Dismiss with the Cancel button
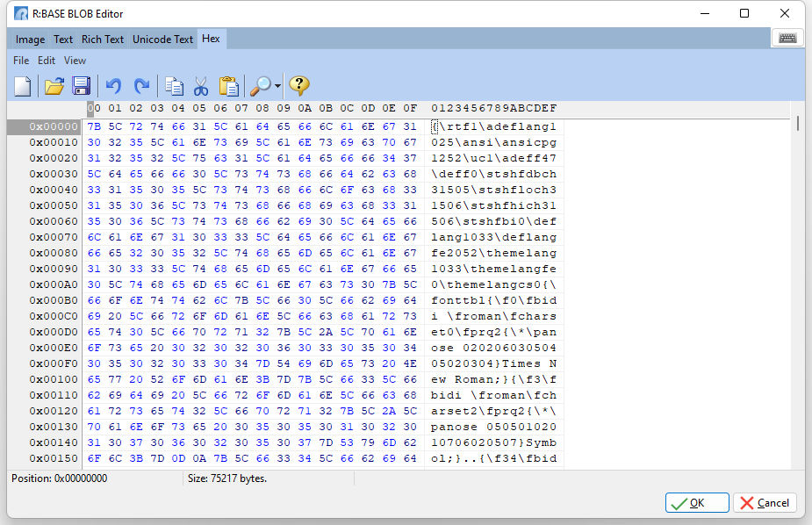812x525 pixels. point(765,503)
